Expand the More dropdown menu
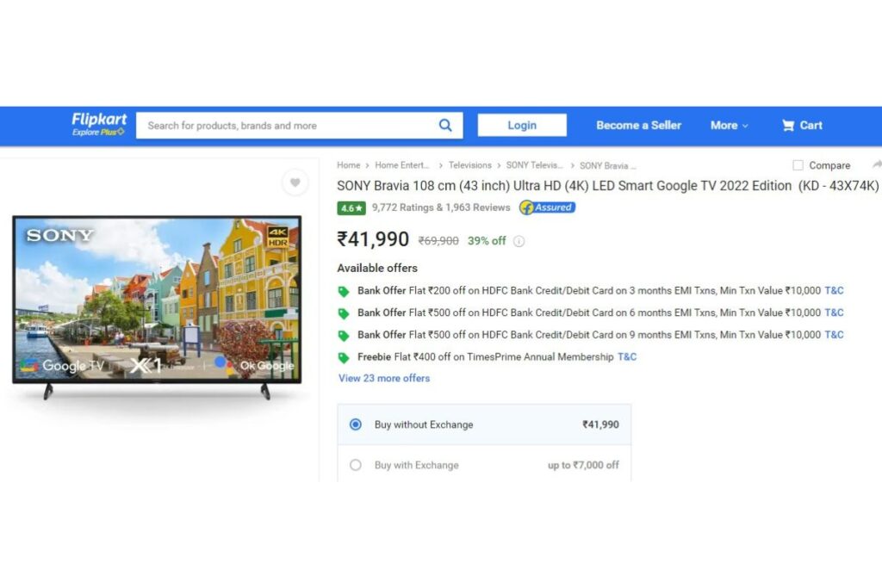 [x=729, y=126]
